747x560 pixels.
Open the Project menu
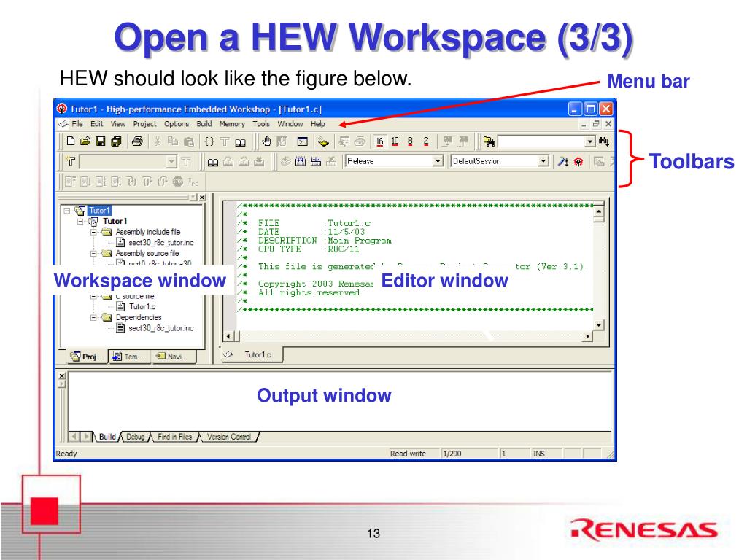pyautogui.click(x=145, y=124)
